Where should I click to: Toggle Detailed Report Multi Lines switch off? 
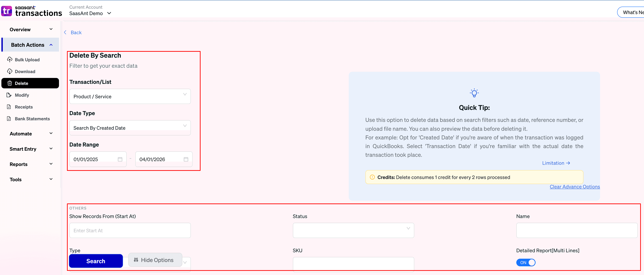pyautogui.click(x=526, y=262)
